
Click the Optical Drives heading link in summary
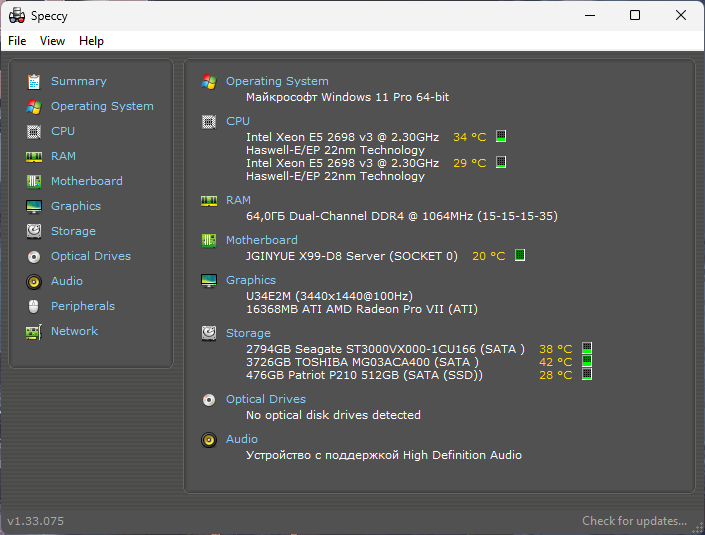(265, 399)
